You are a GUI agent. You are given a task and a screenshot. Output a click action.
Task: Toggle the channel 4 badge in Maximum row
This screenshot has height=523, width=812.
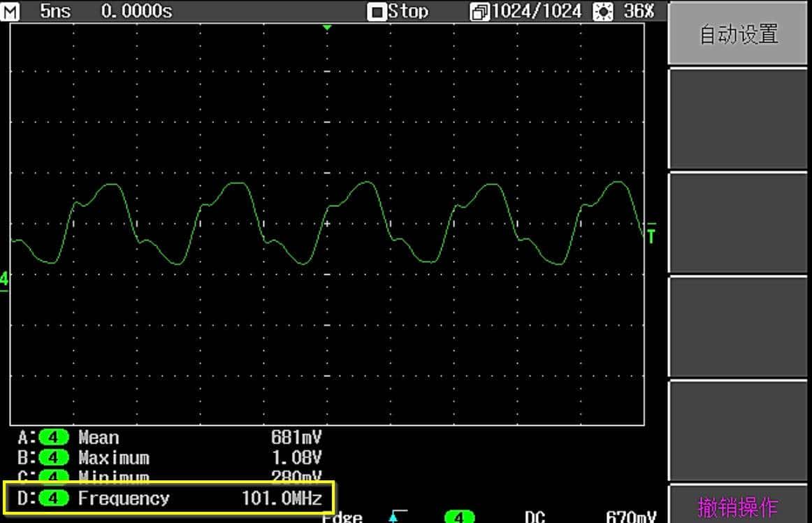(x=54, y=458)
